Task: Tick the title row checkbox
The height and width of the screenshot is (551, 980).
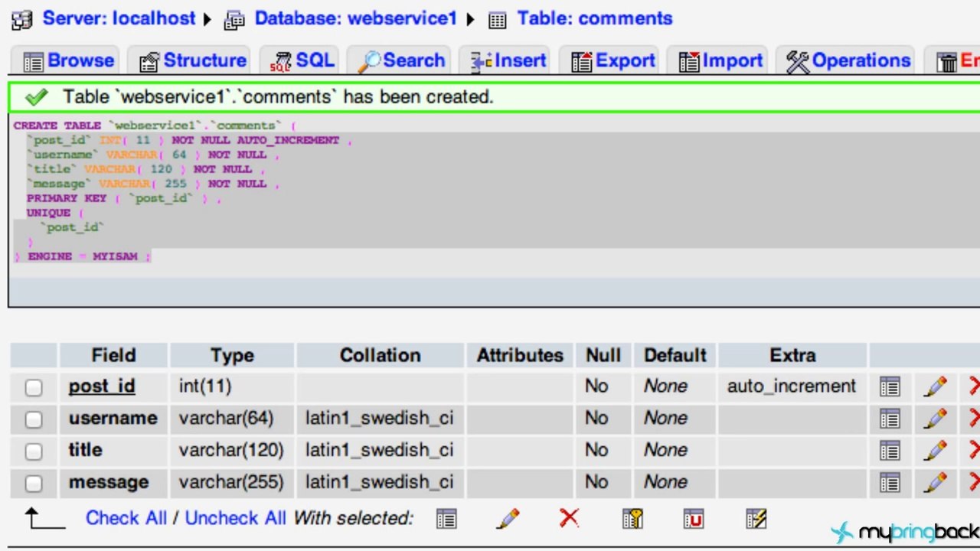Action: 34,452
